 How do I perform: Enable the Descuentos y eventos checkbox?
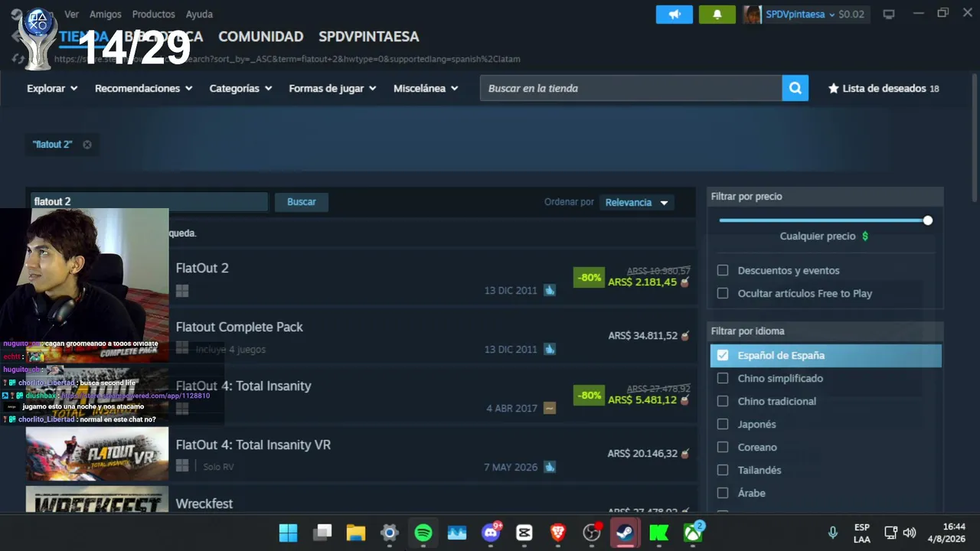(x=723, y=270)
